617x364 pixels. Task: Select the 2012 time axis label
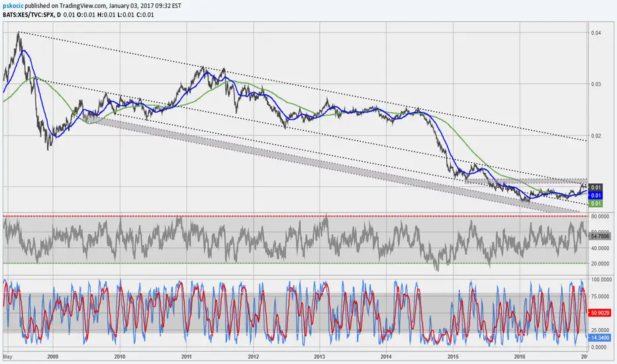point(254,357)
